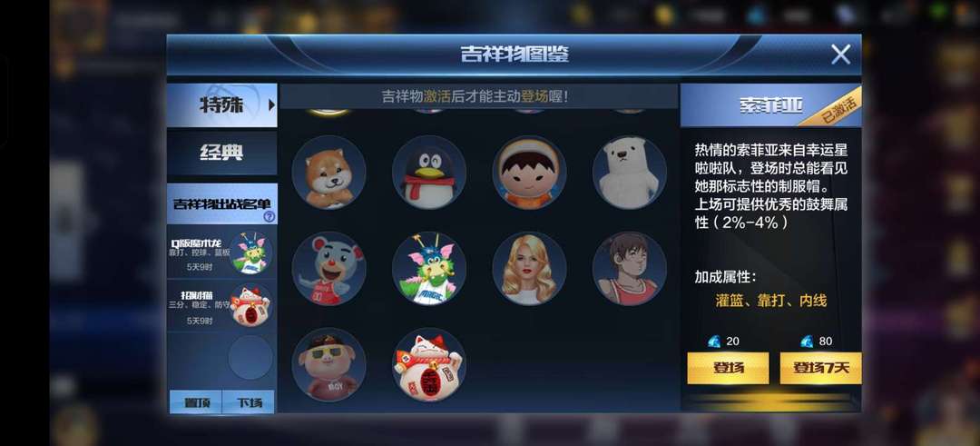Click the 登场 button for 20 gems
This screenshot has height=446, width=980.
(x=728, y=368)
